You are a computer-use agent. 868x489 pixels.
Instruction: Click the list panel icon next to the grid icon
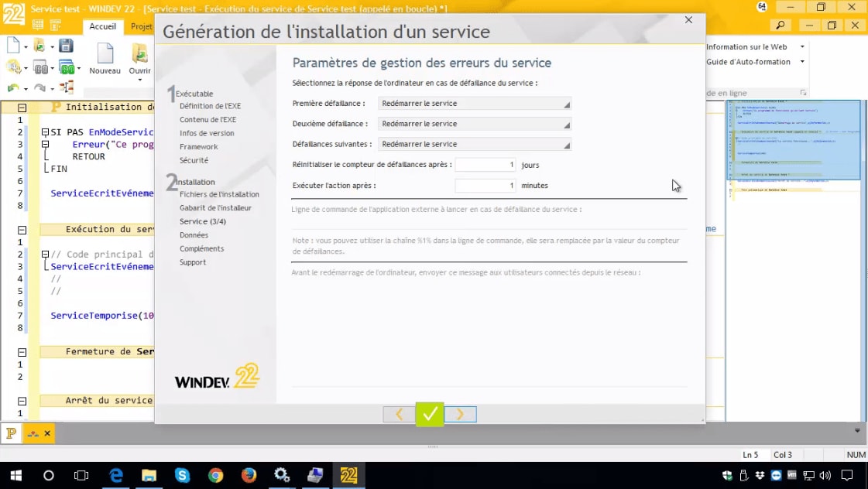pos(55,25)
